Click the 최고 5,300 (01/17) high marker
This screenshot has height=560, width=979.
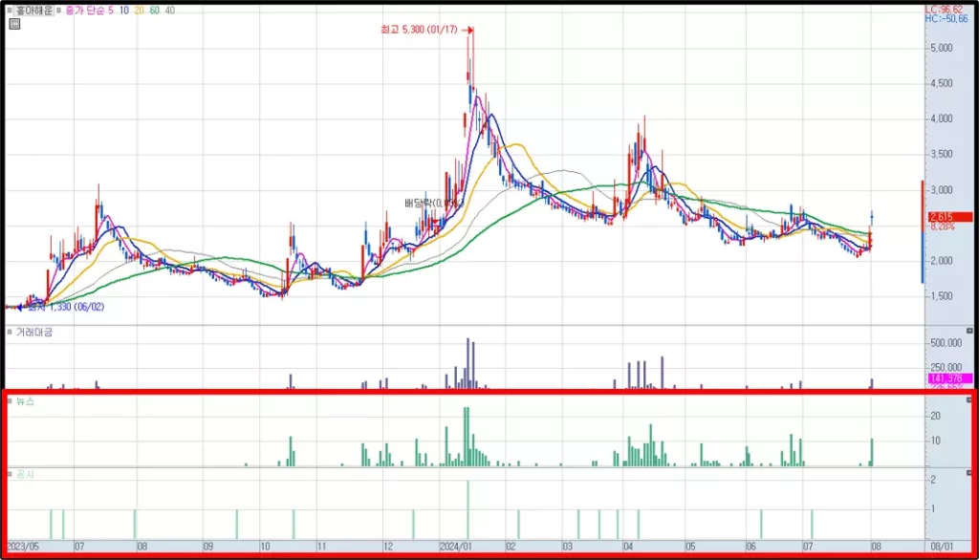[419, 30]
